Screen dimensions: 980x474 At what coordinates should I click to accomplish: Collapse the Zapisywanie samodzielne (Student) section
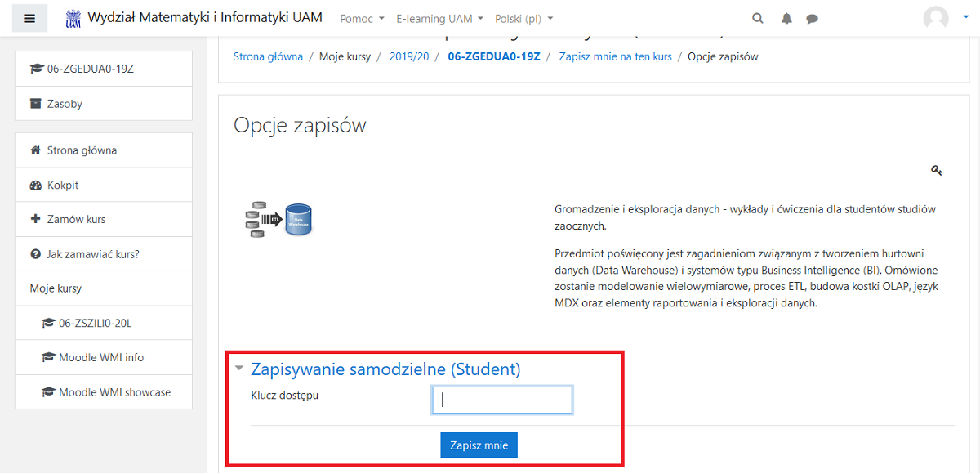tap(239, 368)
